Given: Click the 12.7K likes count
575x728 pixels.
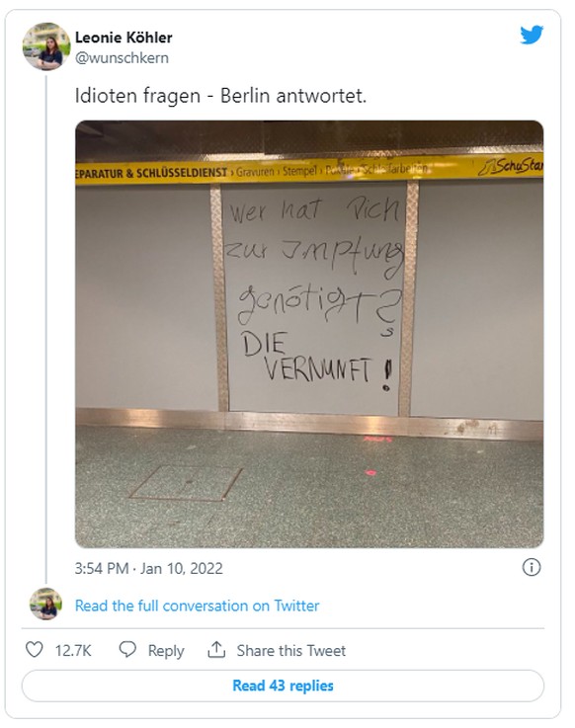Looking at the screenshot, I should click(x=73, y=651).
